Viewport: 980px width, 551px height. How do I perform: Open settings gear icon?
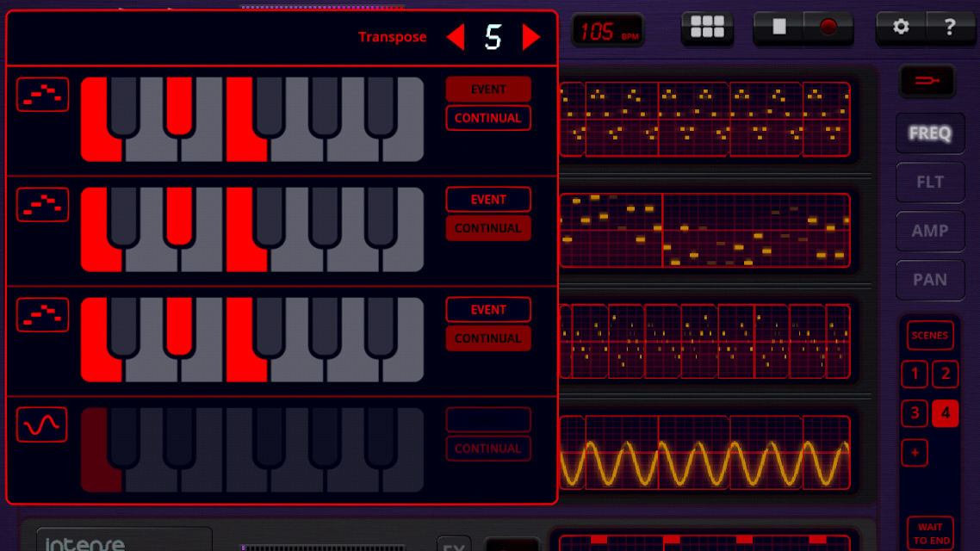pyautogui.click(x=901, y=27)
